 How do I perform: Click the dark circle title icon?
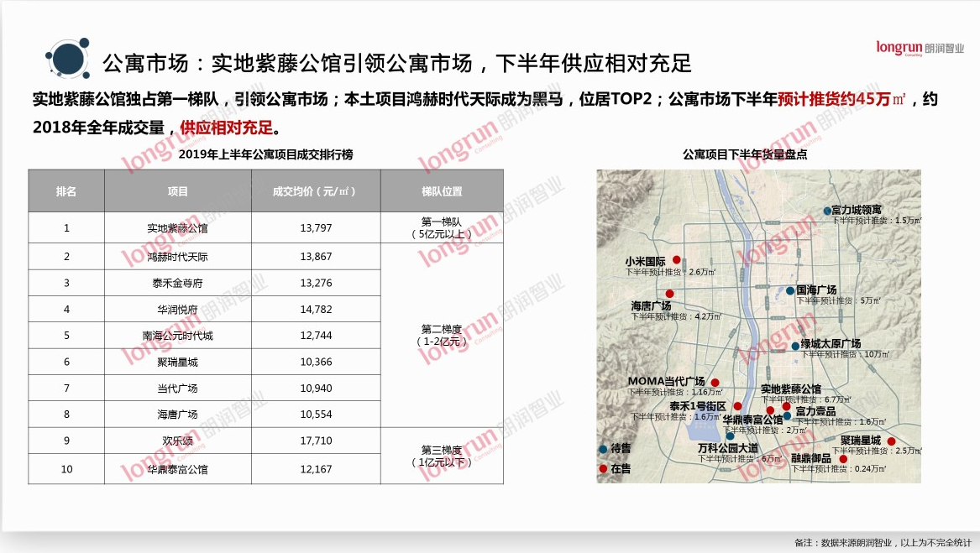67,59
